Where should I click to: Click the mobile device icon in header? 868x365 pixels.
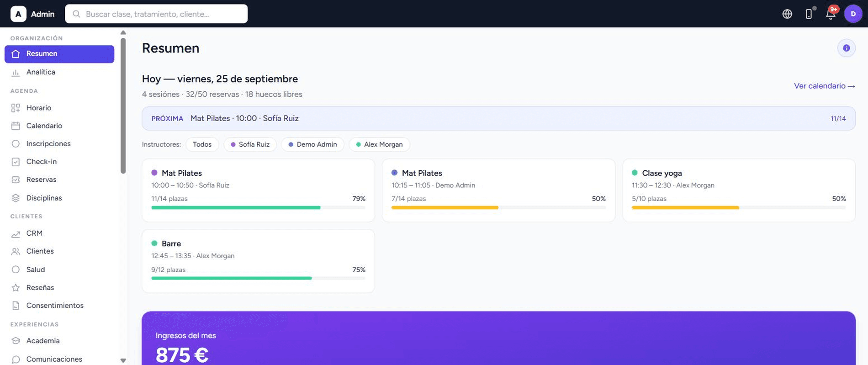[x=809, y=14]
